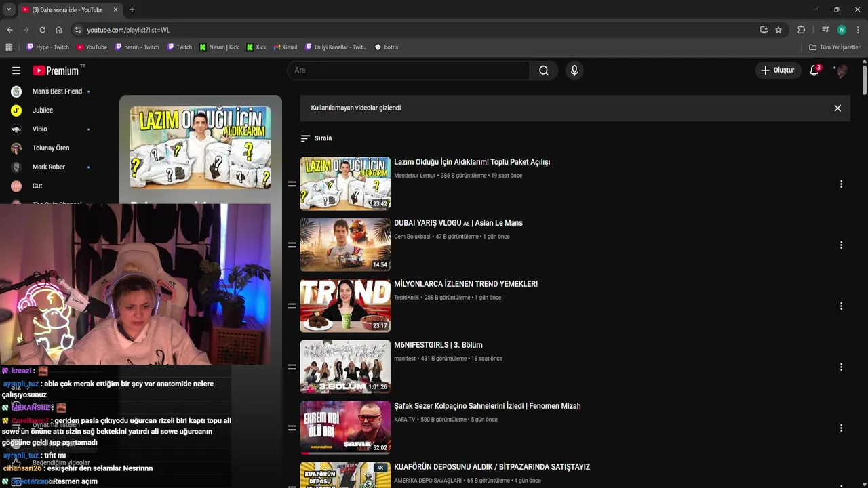Open the browser extensions puzzle icon

(x=801, y=30)
